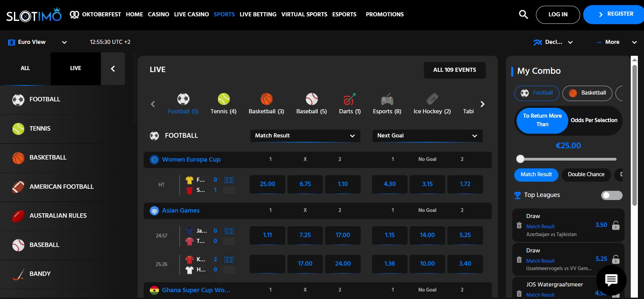Select the Tennis ball icon in live carousel
644x299 pixels.
point(223,99)
